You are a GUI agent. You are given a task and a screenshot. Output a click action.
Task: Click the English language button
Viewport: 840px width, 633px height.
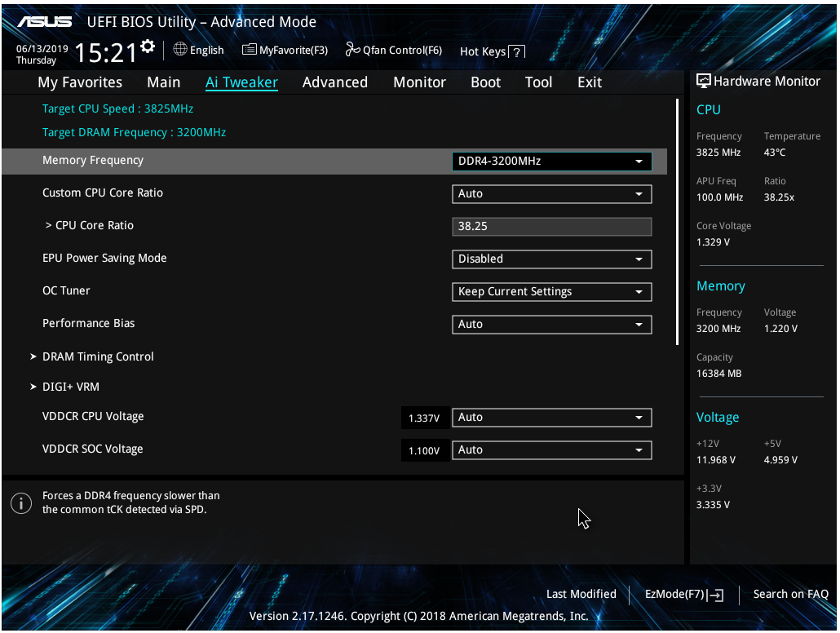pyautogui.click(x=199, y=50)
